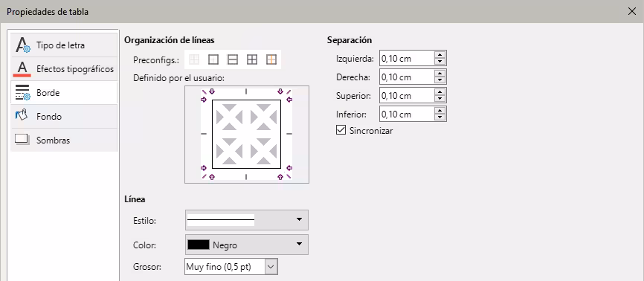Click the Tipo de letra icon

(x=22, y=45)
